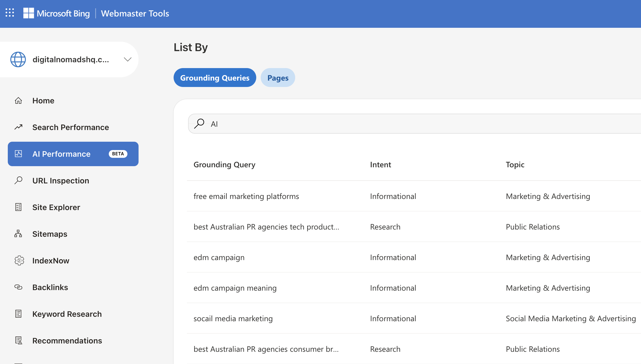Click the Microsoft Bing logo

point(56,13)
